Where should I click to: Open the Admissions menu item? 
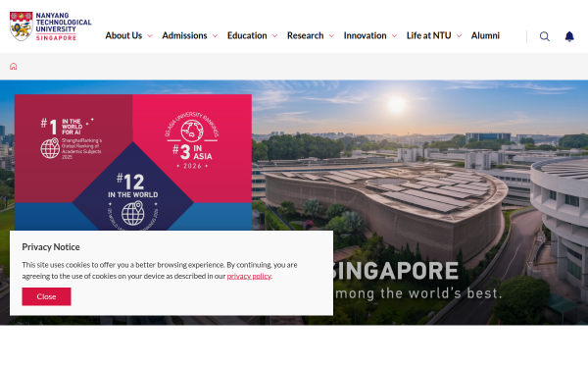coord(184,35)
